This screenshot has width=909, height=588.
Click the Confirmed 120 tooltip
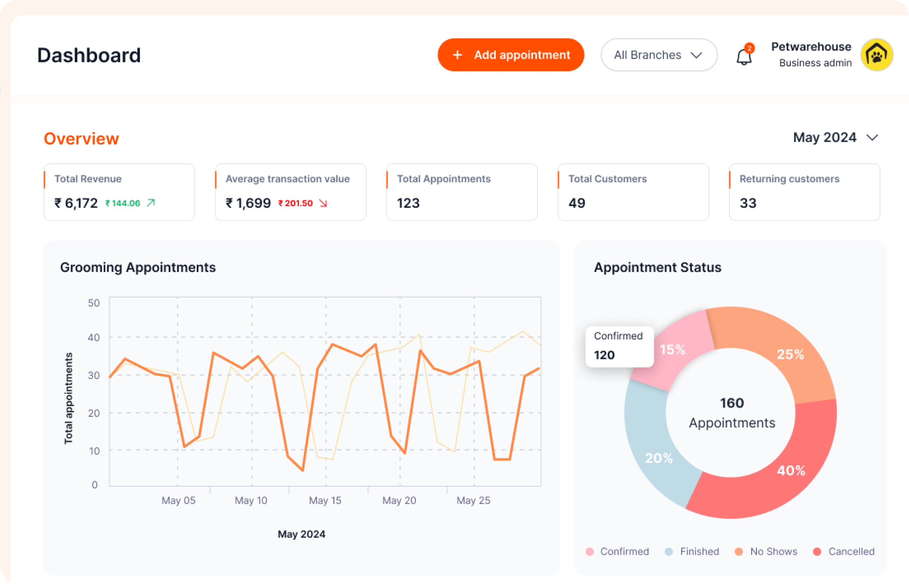(619, 347)
